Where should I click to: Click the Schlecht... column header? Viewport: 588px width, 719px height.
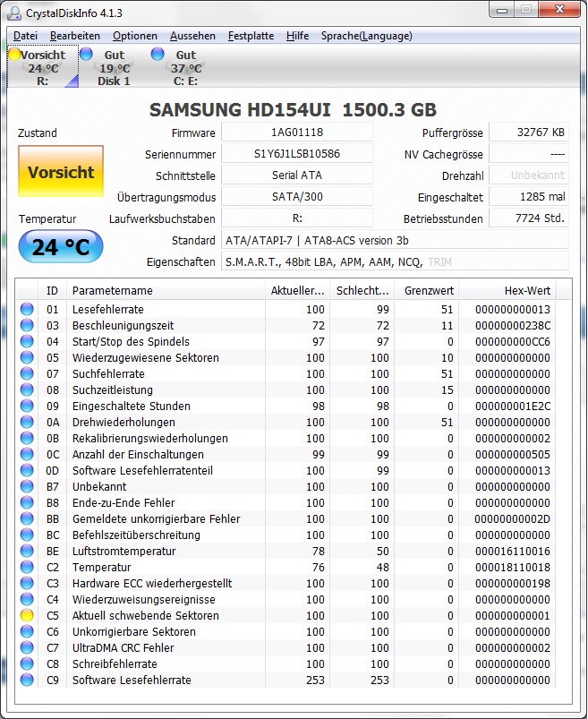coord(362,291)
